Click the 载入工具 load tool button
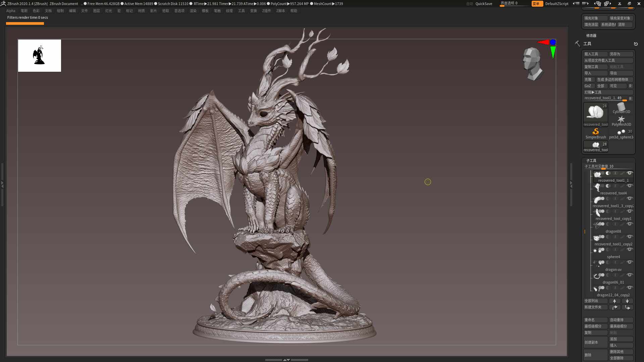The image size is (644, 362). pos(596,54)
